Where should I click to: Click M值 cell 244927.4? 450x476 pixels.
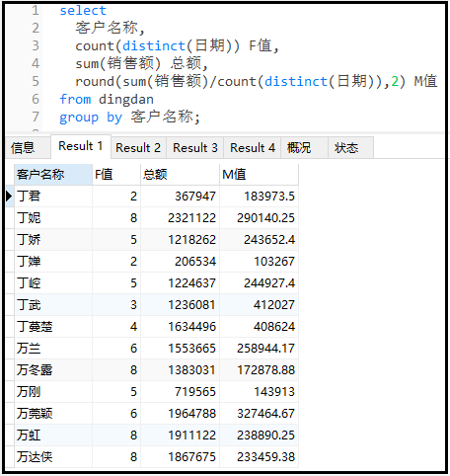tap(259, 283)
